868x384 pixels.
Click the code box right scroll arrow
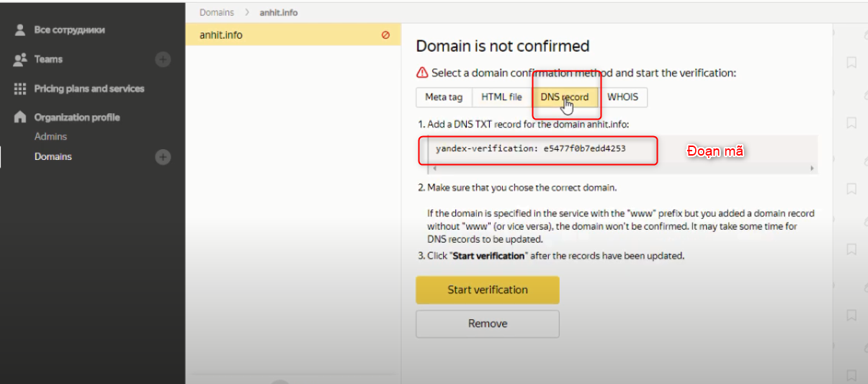pos(813,169)
